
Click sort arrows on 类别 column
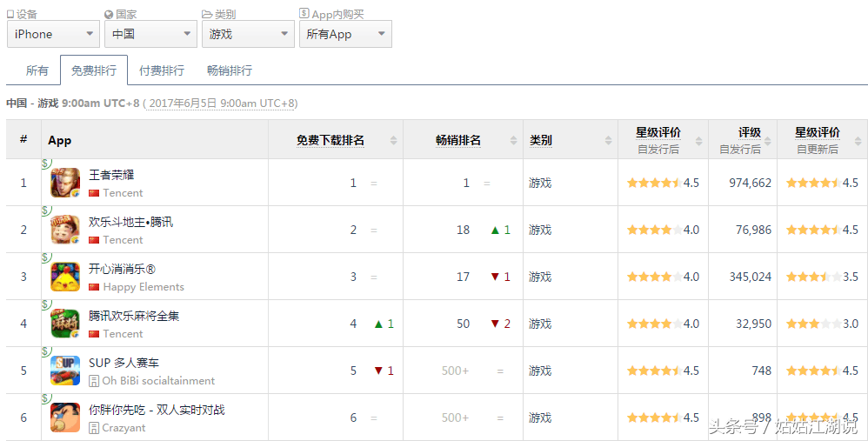click(x=608, y=141)
